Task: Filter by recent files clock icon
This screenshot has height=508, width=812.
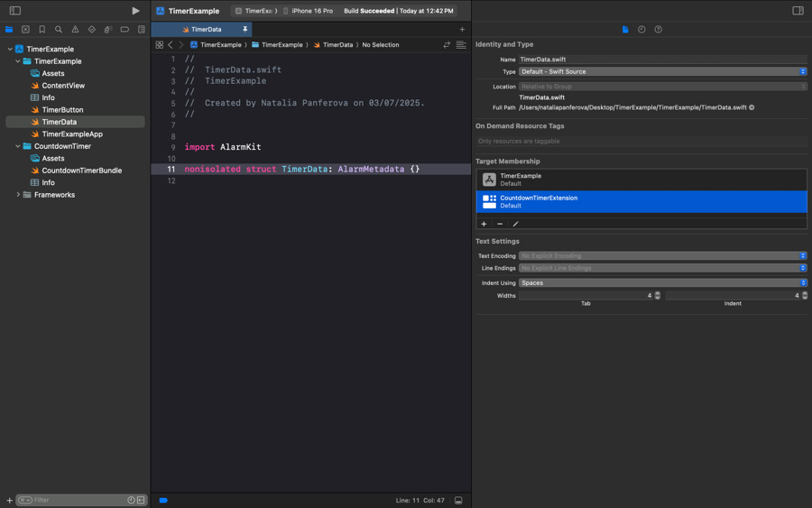Action: point(131,500)
